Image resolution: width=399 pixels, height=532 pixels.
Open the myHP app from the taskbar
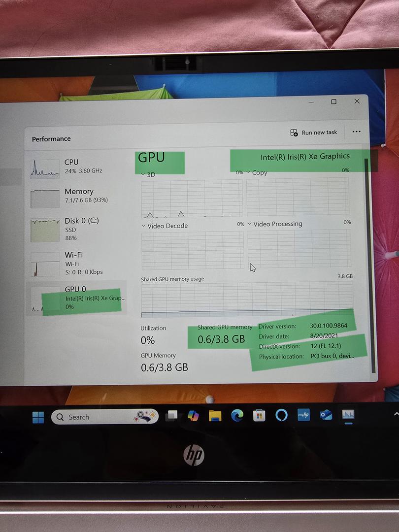303,415
